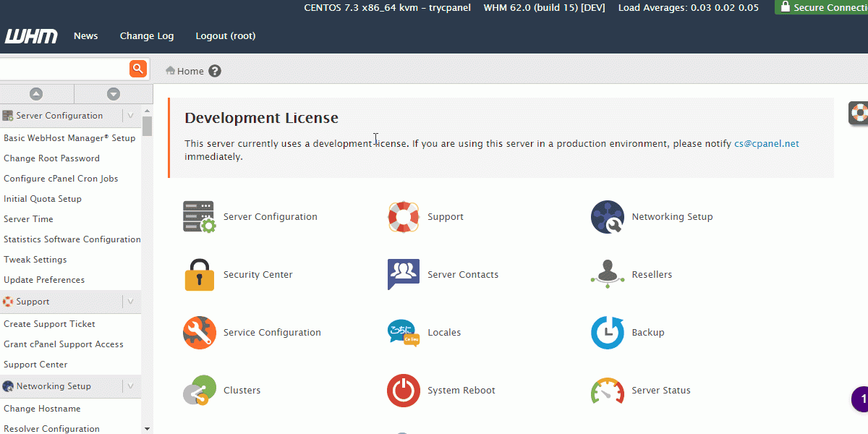Click the System Reboot label text
868x434 pixels.
pos(461,391)
